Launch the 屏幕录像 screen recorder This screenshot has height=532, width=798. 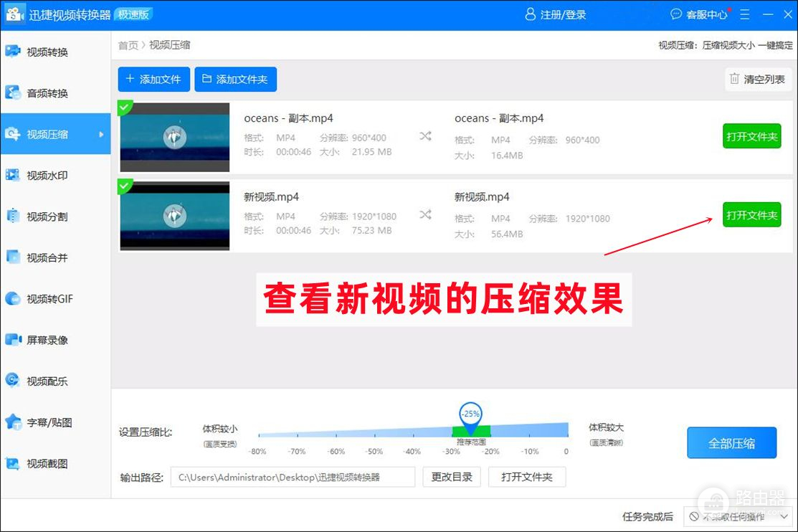(x=13, y=340)
